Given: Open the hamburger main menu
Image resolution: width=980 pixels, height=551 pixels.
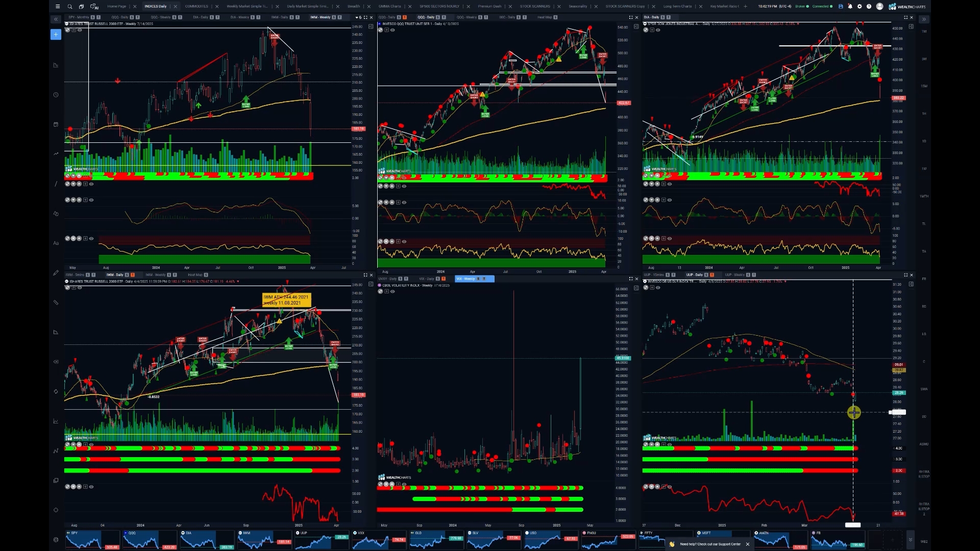Looking at the screenshot, I should tap(58, 7).
